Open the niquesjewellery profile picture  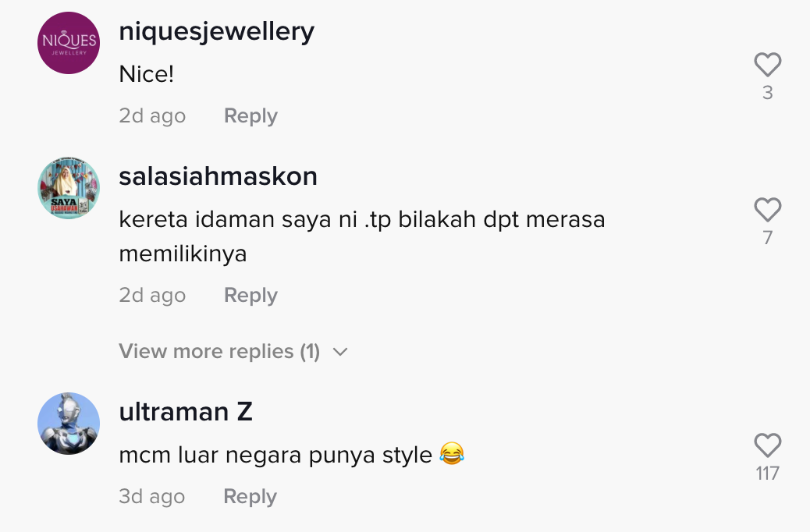[x=69, y=43]
